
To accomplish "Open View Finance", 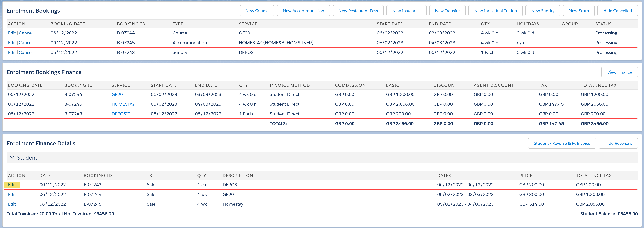I will pyautogui.click(x=619, y=72).
